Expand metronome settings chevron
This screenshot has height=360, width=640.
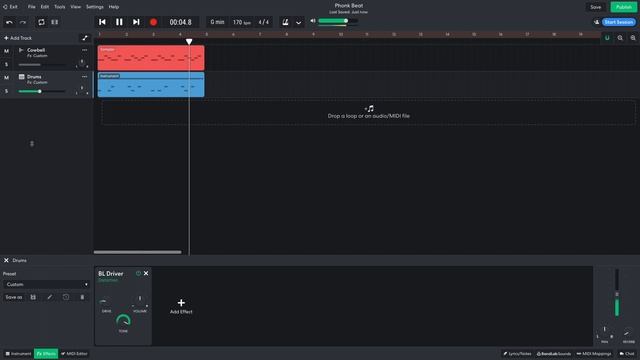298,22
